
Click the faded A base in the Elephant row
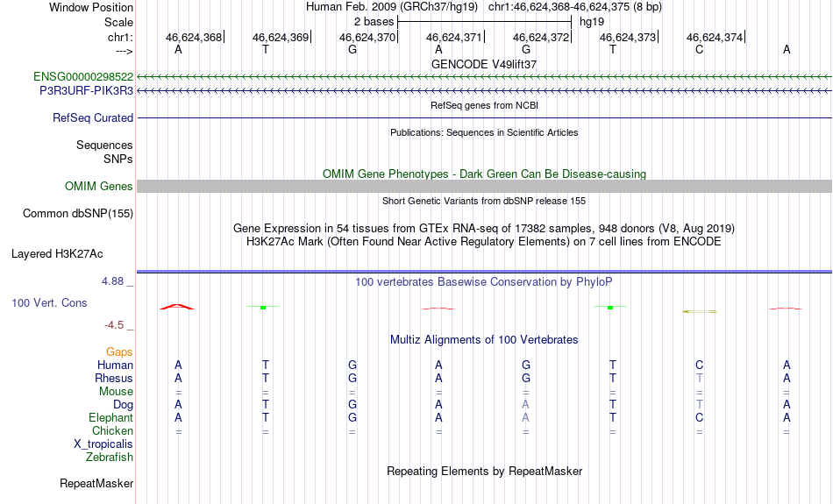(525, 418)
